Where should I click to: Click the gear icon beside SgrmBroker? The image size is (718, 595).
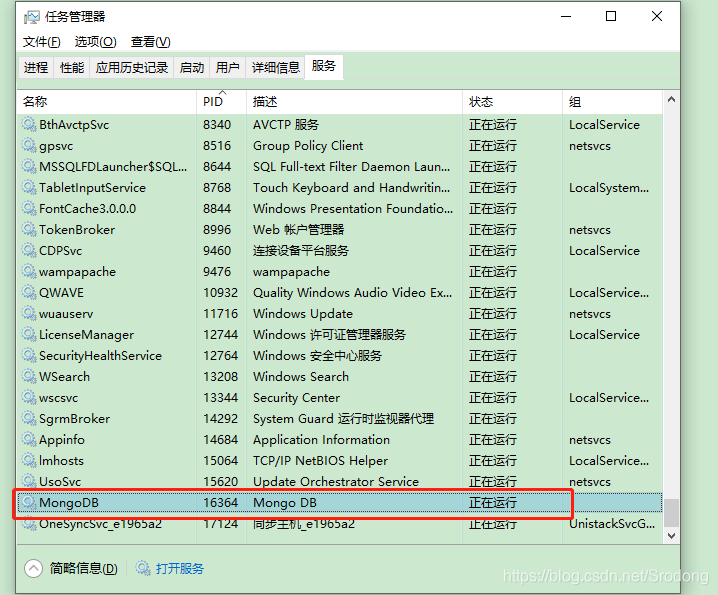tap(29, 418)
